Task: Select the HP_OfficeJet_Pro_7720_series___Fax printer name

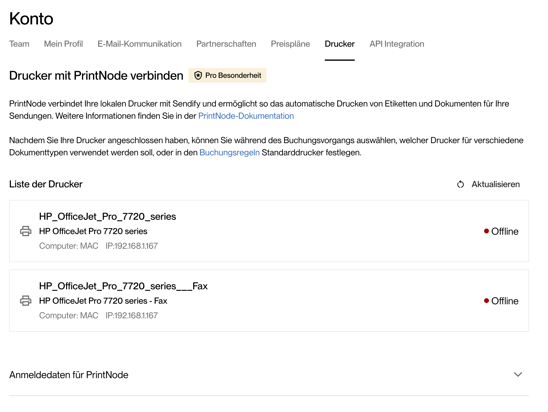Action: coord(123,286)
